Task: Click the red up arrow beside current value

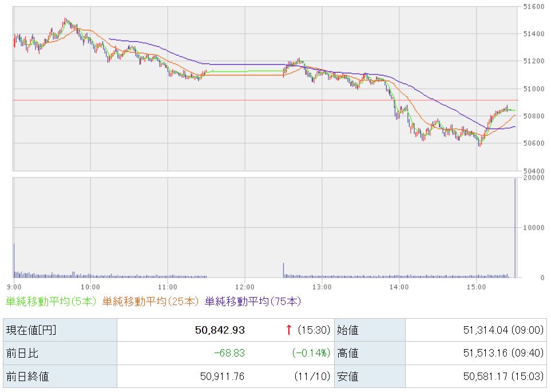Action: [x=289, y=330]
